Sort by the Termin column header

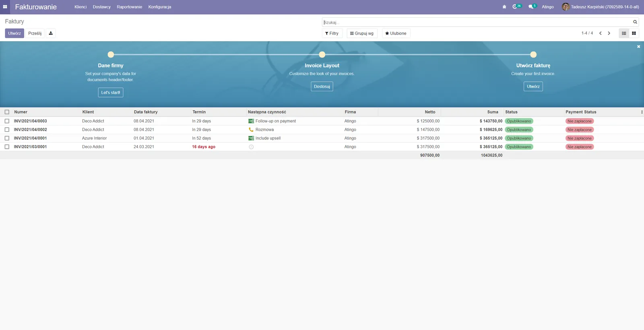click(199, 112)
